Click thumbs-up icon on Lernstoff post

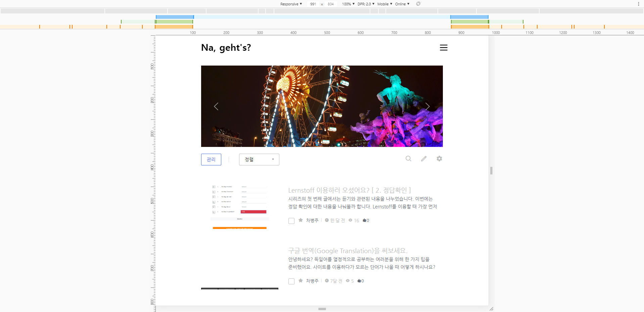pos(364,220)
